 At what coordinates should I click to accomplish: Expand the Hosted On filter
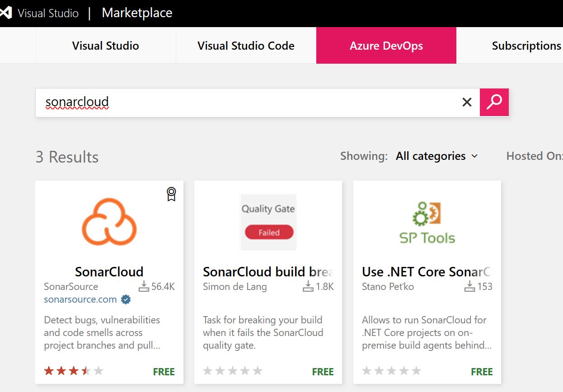coord(535,156)
